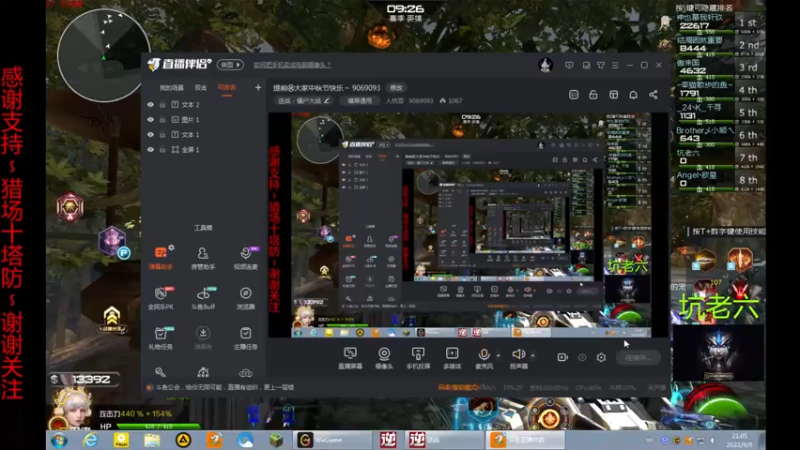Image resolution: width=800 pixels, height=450 pixels.
Task: Toggle lock on the 图片 1 layer
Action: (162, 119)
